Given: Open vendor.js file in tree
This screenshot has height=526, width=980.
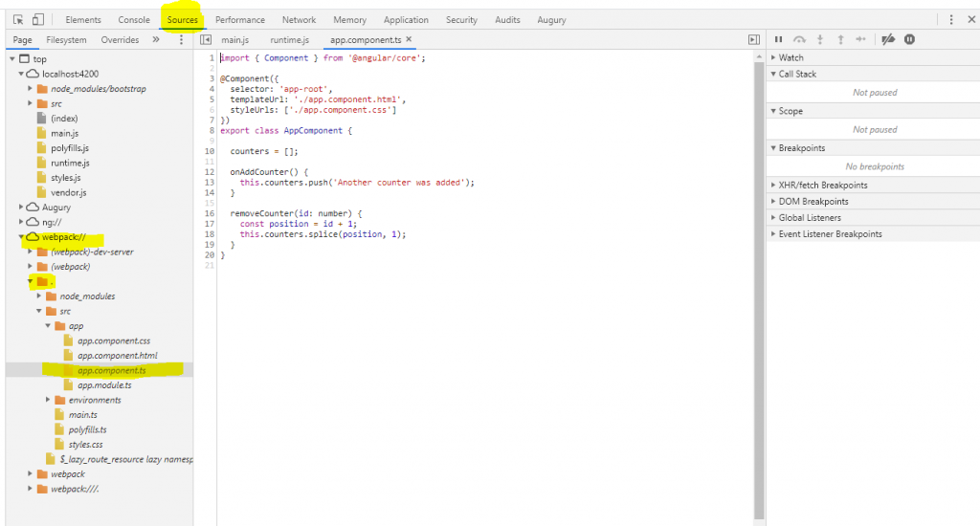Looking at the screenshot, I should pyautogui.click(x=69, y=192).
